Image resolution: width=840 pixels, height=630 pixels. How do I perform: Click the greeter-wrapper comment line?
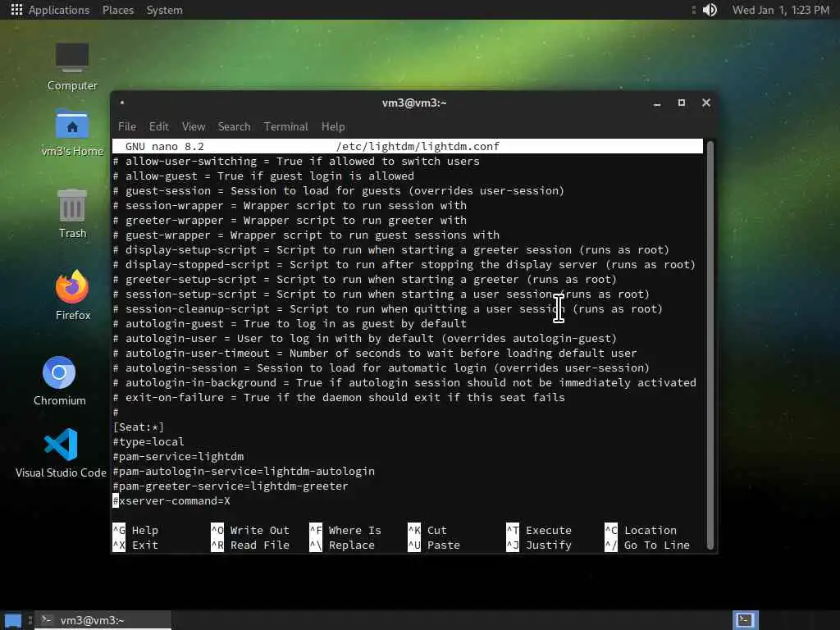pos(290,220)
